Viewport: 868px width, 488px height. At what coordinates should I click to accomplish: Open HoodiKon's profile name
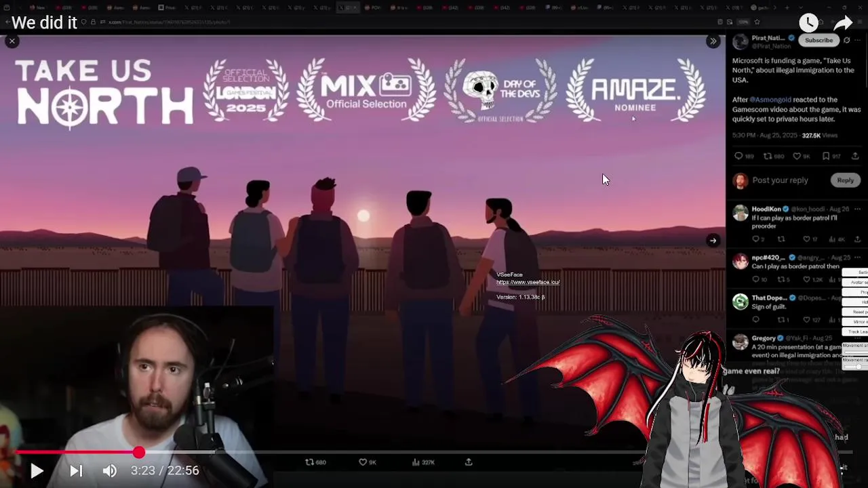[x=766, y=209]
